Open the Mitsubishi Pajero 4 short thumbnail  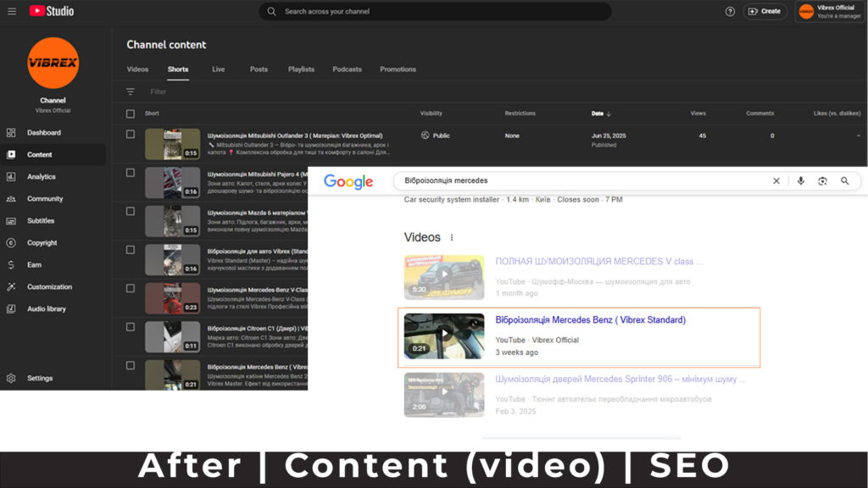pos(173,183)
